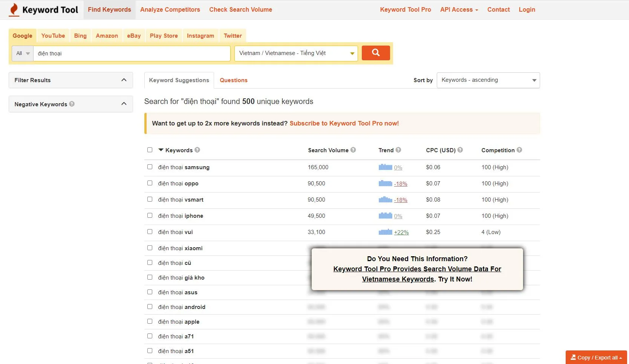Open the Trend column help icon
Viewport: 629px width, 364px height.
point(398,150)
